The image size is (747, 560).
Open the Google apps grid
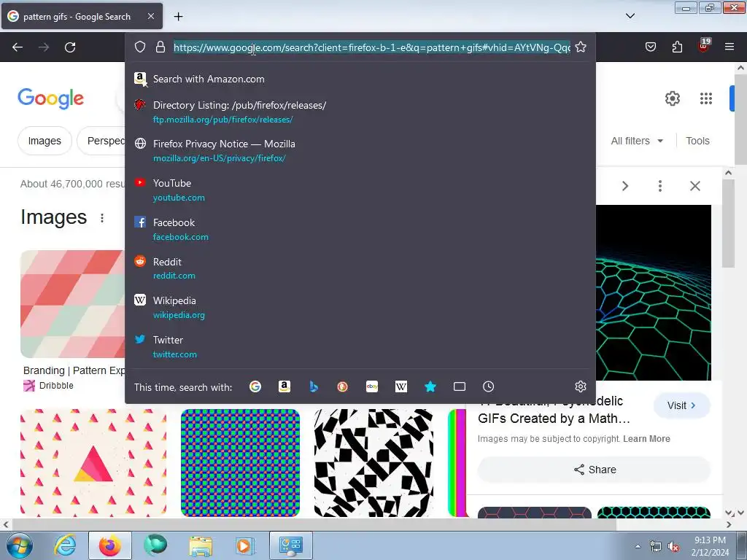pyautogui.click(x=706, y=98)
